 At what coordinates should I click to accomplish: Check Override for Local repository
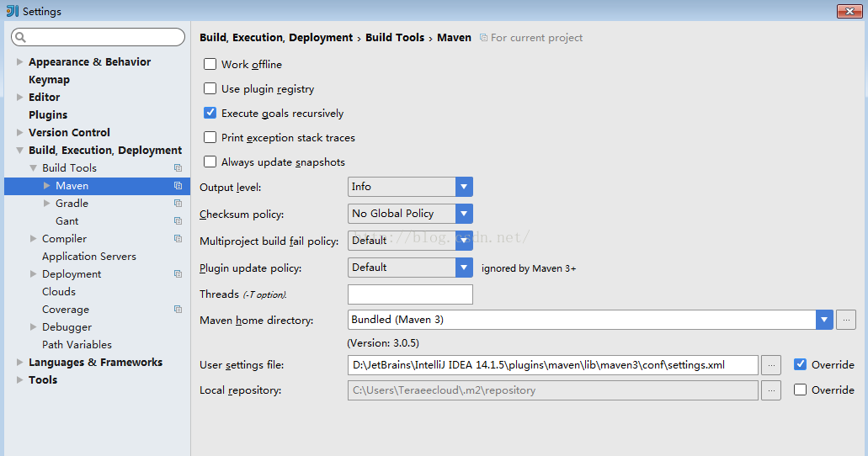point(800,390)
